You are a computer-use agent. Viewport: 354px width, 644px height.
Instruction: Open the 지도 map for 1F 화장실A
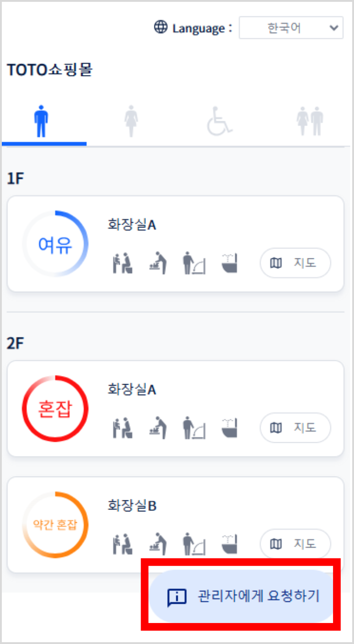click(295, 263)
